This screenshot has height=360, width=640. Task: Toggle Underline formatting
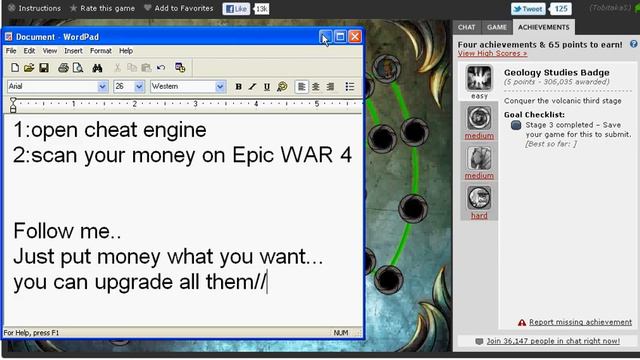tap(267, 87)
